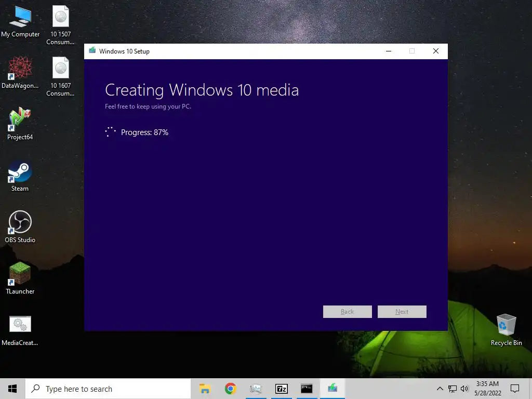532x399 pixels.
Task: Switch to the Command Prompt taskbar window
Action: point(307,389)
